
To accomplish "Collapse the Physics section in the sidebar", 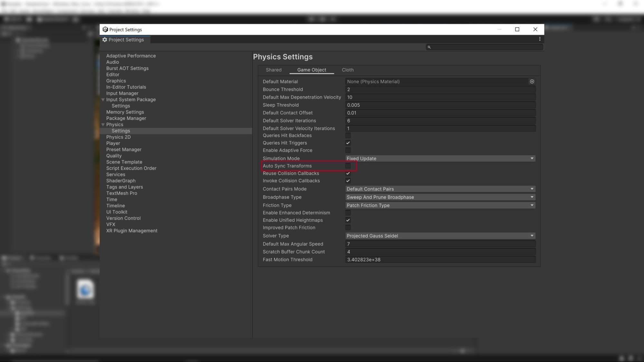I will pyautogui.click(x=103, y=125).
